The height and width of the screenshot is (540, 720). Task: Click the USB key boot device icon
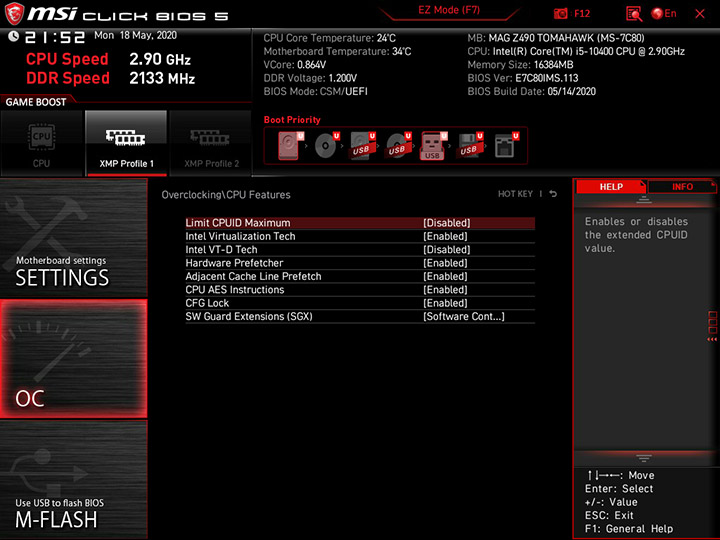(433, 146)
